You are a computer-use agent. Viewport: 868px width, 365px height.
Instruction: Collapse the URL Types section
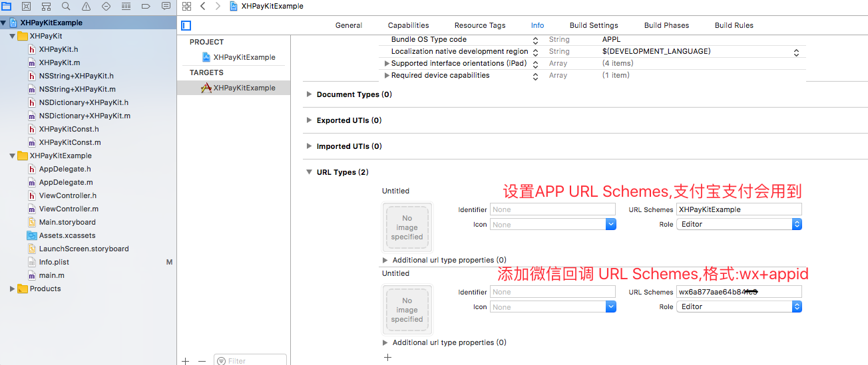309,172
